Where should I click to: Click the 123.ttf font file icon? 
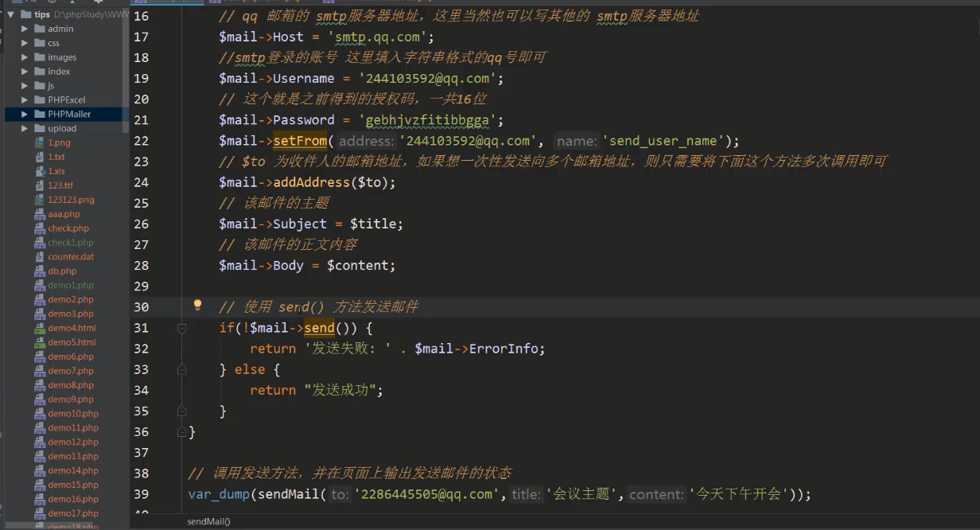[x=40, y=185]
